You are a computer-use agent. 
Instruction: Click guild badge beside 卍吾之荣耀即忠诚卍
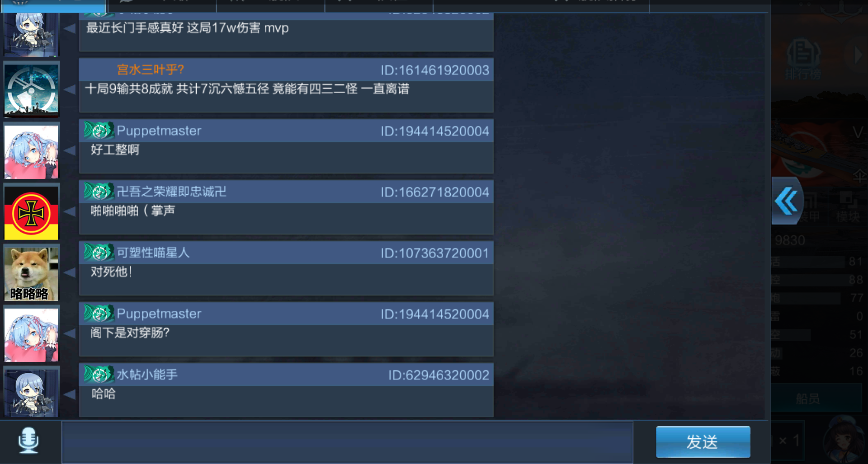tap(99, 192)
